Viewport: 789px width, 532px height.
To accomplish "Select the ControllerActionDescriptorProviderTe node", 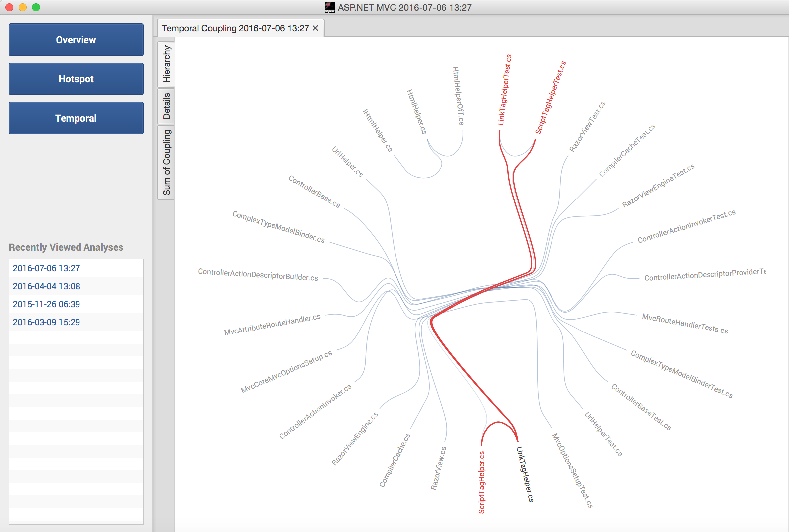I will pos(705,275).
